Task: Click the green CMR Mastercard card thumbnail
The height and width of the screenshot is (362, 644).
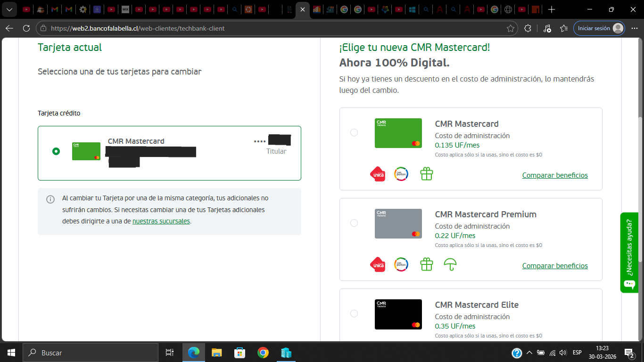Action: [x=398, y=133]
